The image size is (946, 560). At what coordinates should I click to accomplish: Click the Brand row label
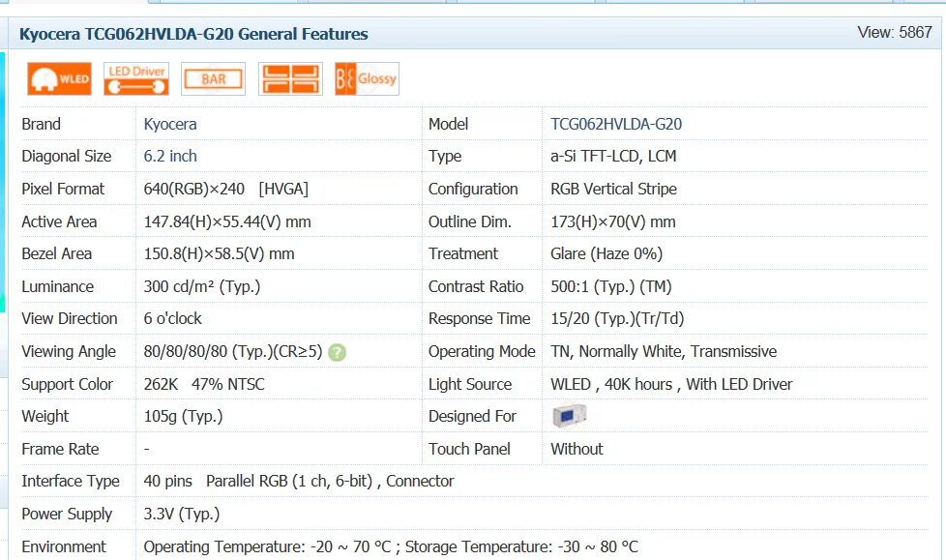(41, 124)
